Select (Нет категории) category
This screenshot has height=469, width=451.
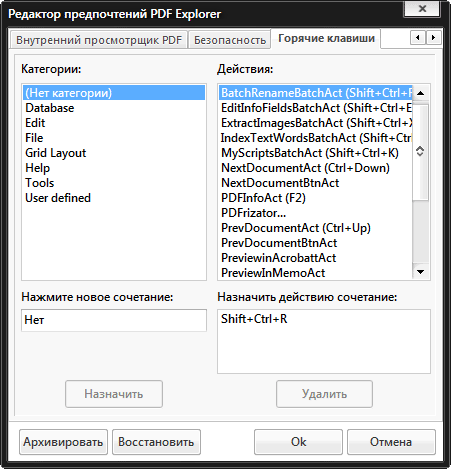(114, 93)
